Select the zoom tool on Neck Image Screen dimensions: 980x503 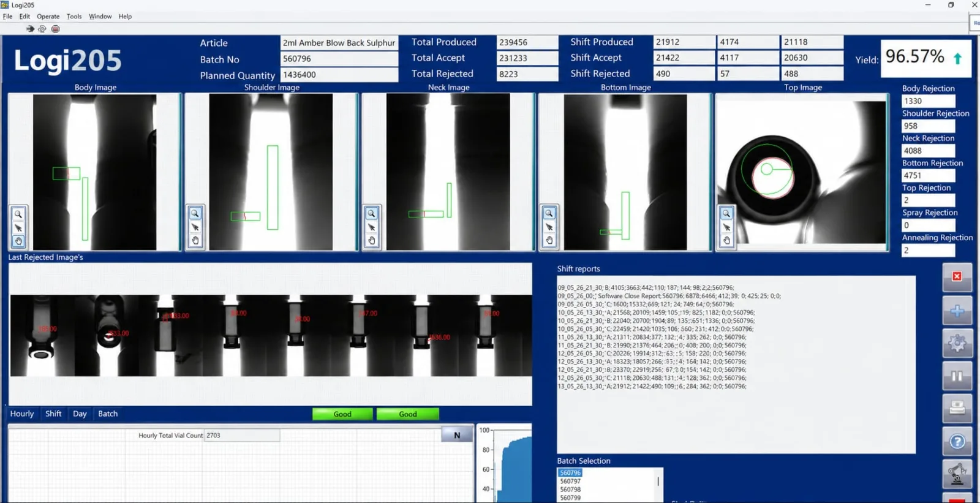[371, 213]
